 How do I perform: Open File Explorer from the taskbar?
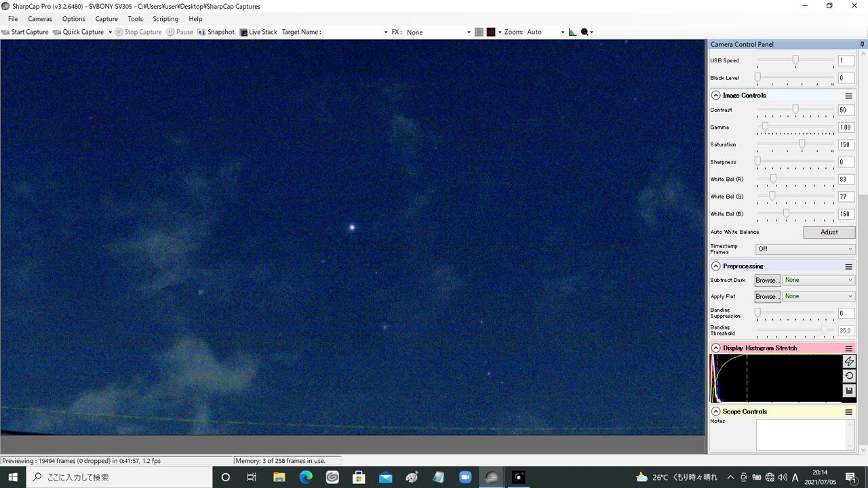tap(279, 477)
